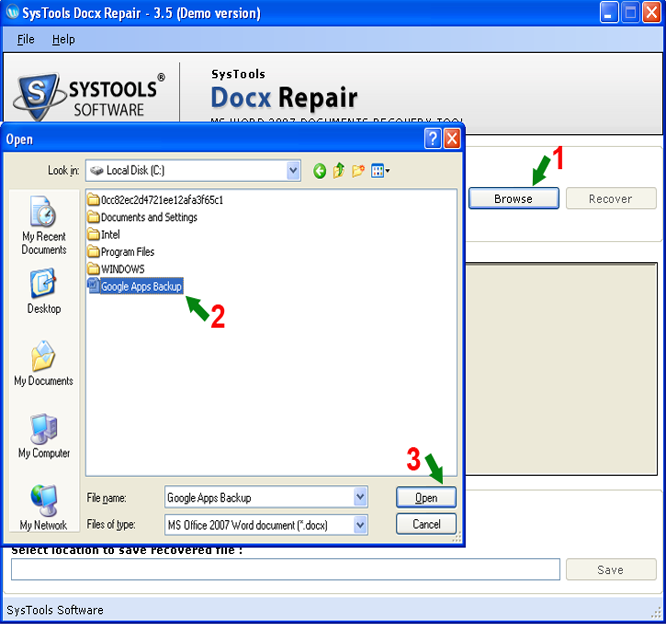Go up one folder level

(x=339, y=171)
